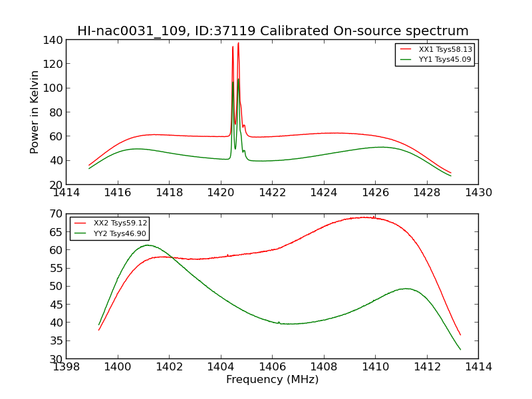Click the 1420 tick label on the upper plot
This screenshot has width=532, height=399.
[x=221, y=193]
